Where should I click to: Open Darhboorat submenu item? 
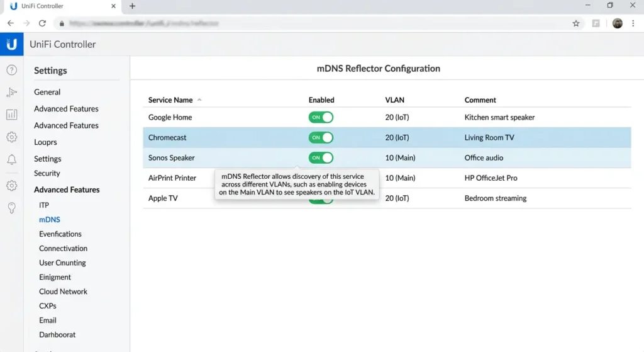pyautogui.click(x=57, y=335)
